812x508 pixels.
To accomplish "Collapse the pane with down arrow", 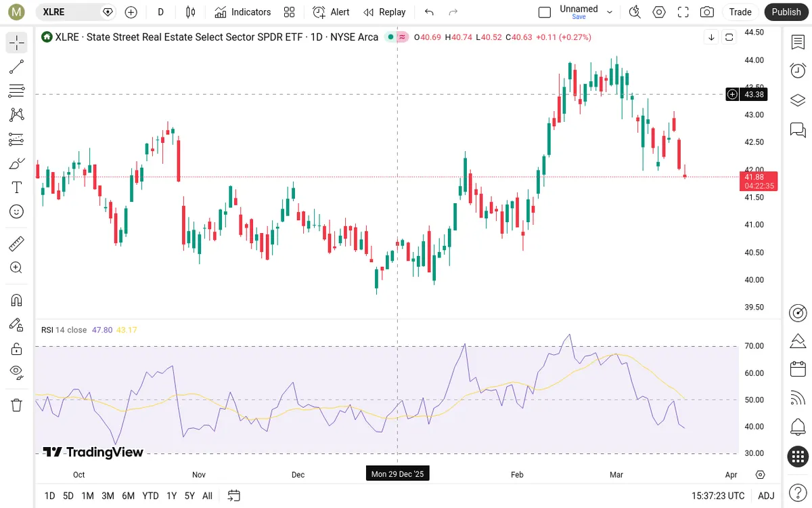I will click(x=711, y=37).
